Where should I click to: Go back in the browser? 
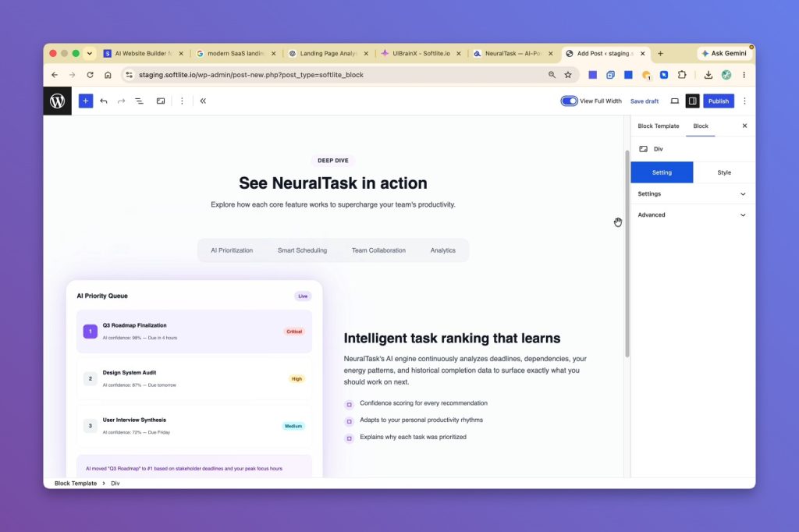(x=55, y=75)
